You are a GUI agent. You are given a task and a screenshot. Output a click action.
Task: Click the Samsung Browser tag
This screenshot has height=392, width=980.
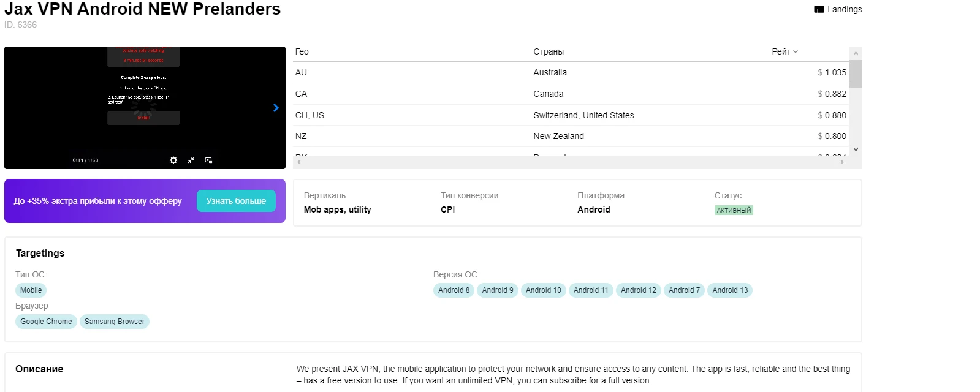115,322
